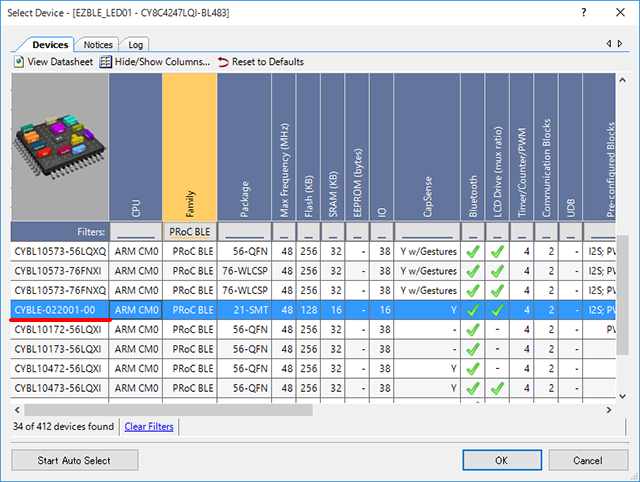
Task: Confirm selection with OK button
Action: pos(502,460)
